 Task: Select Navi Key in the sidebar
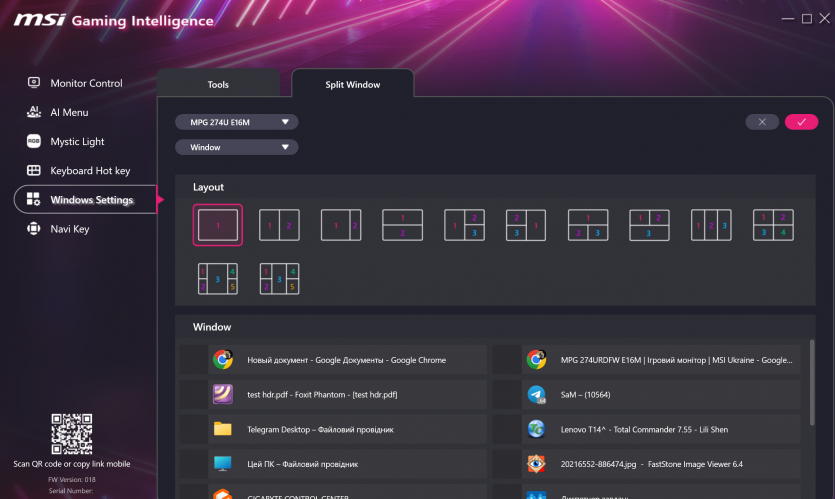(x=69, y=228)
